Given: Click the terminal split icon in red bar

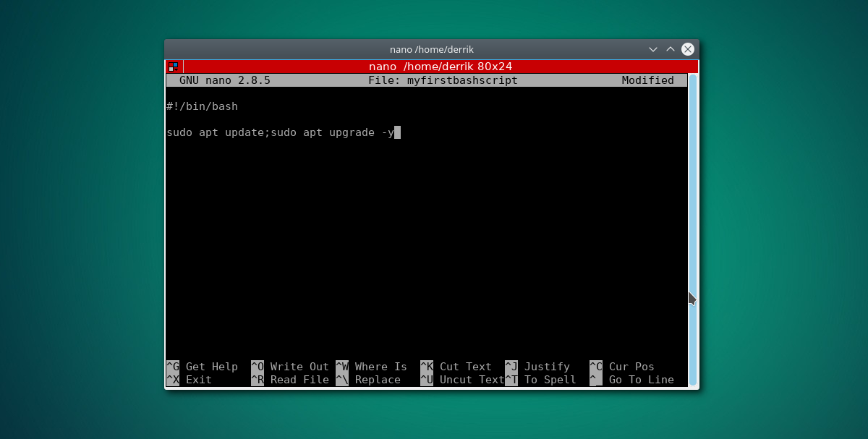Looking at the screenshot, I should point(173,67).
